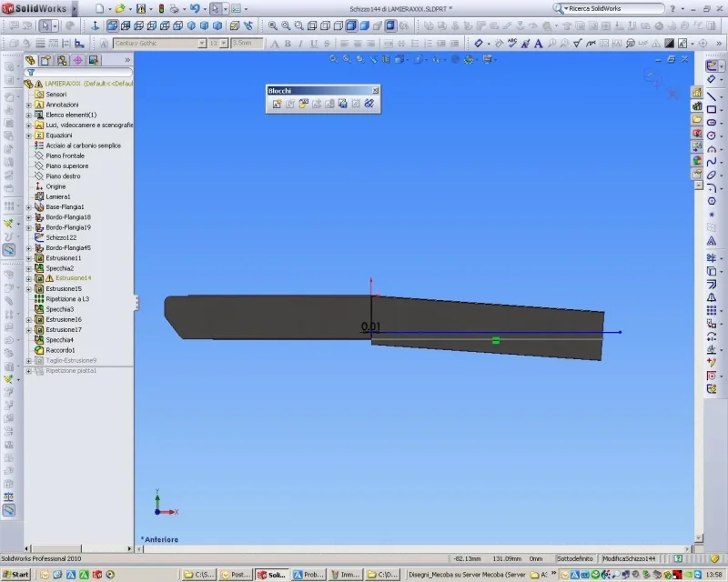Click the Start button on the taskbar

(15, 575)
